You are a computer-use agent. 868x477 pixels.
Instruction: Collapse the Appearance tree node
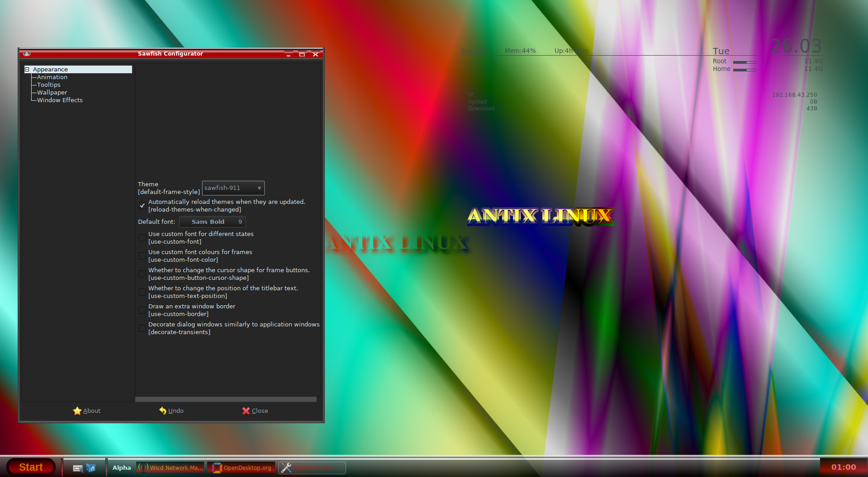[x=27, y=69]
